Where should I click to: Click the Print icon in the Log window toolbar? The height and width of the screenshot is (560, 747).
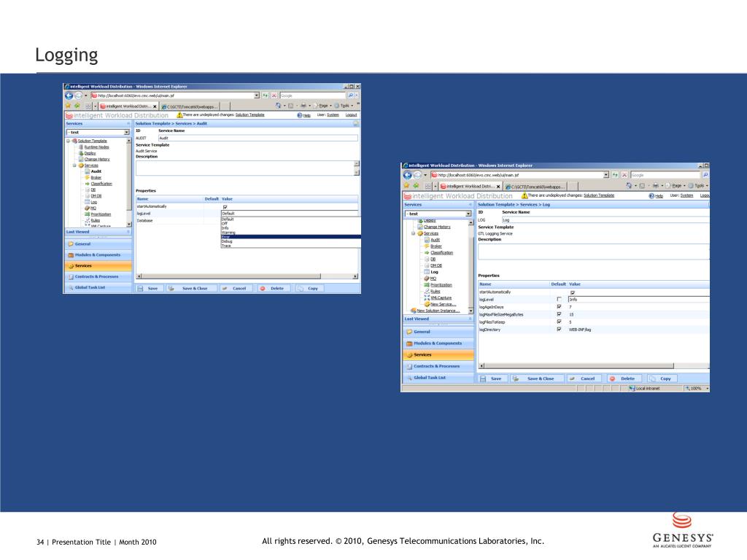tap(656, 186)
